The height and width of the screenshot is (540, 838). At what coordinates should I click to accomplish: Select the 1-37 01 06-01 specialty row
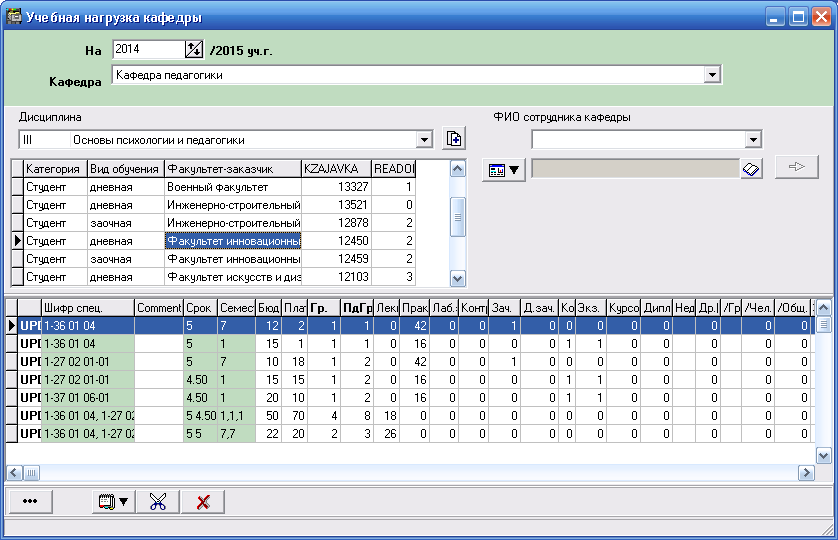click(x=88, y=397)
